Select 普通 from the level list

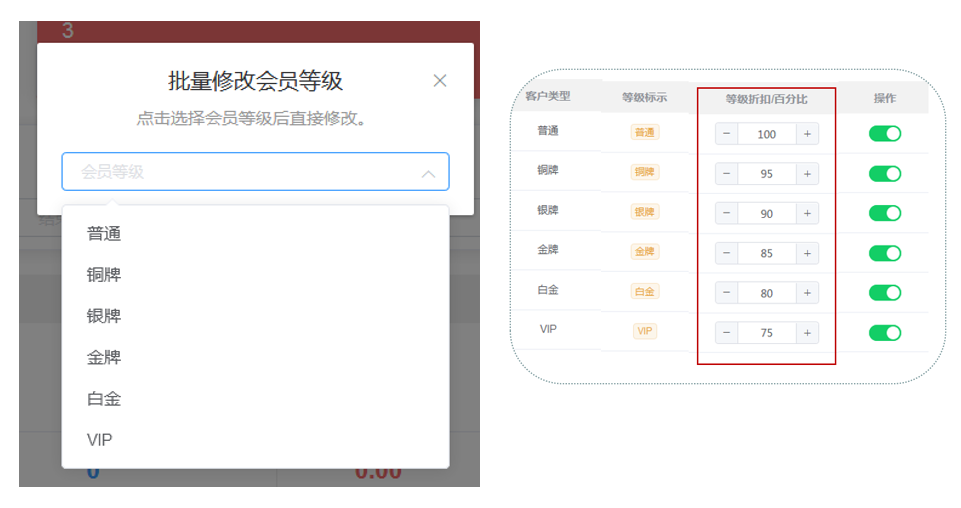click(x=104, y=234)
